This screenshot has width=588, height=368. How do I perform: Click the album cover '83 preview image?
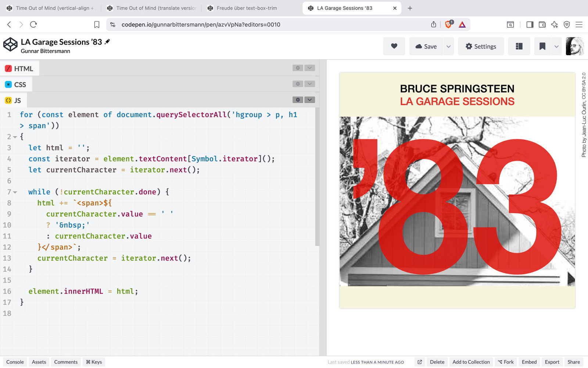[x=457, y=201]
